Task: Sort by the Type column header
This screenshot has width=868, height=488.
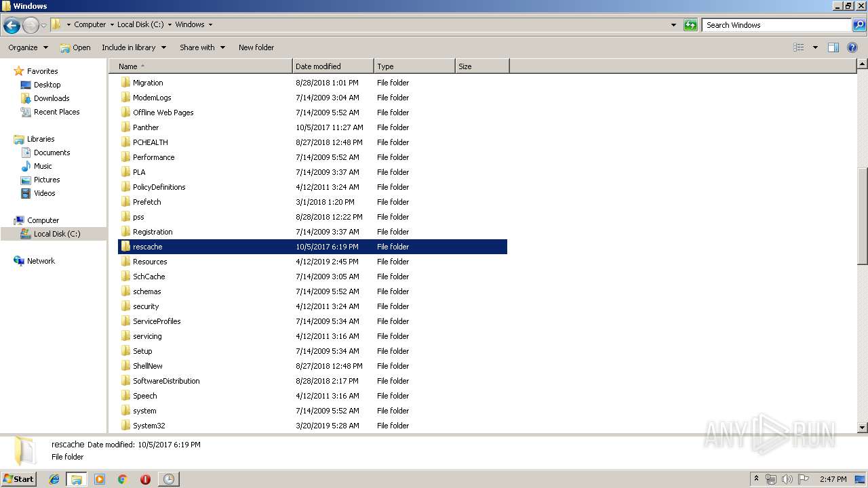Action: coord(414,66)
